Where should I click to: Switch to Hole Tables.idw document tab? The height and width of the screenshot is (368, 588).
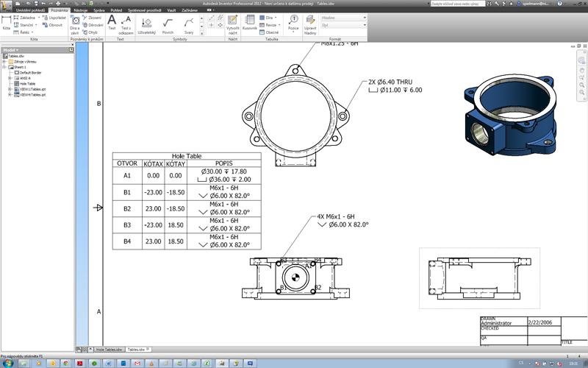[109, 350]
